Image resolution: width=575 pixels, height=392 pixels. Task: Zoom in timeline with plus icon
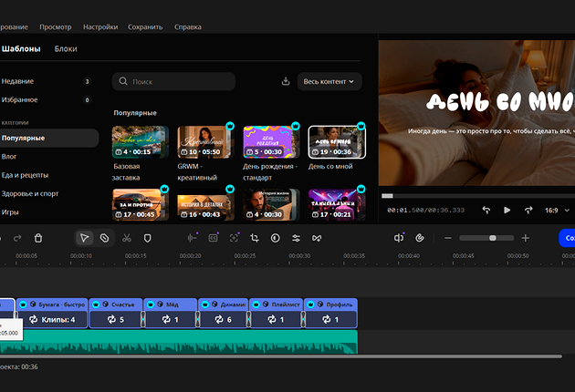[526, 238]
